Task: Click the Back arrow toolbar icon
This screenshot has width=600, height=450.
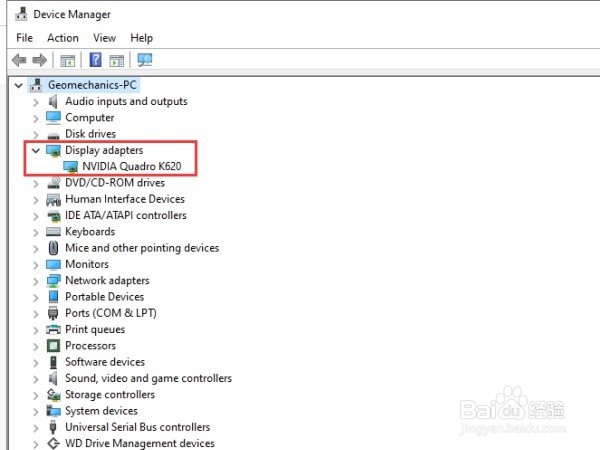Action: click(19, 60)
